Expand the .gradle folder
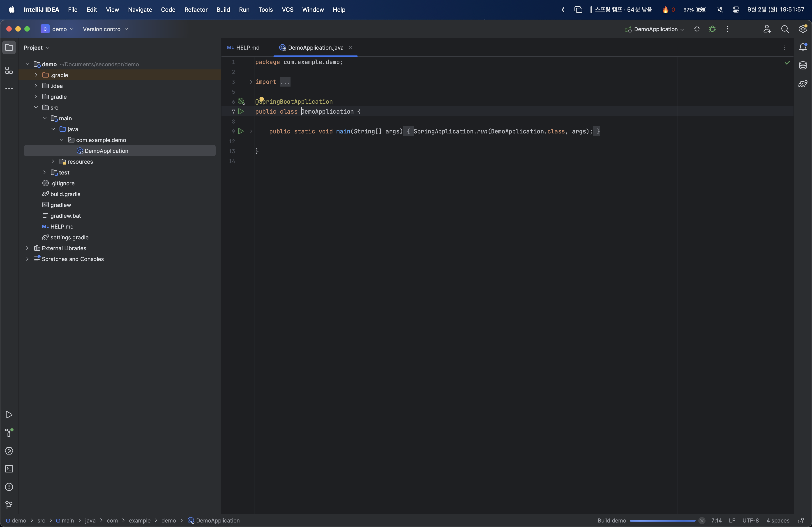The height and width of the screenshot is (527, 812). pos(36,75)
